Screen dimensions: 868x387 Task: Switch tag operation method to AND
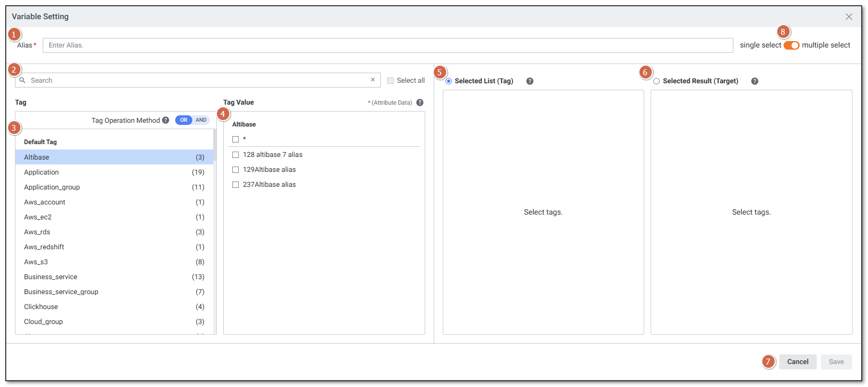coord(201,120)
